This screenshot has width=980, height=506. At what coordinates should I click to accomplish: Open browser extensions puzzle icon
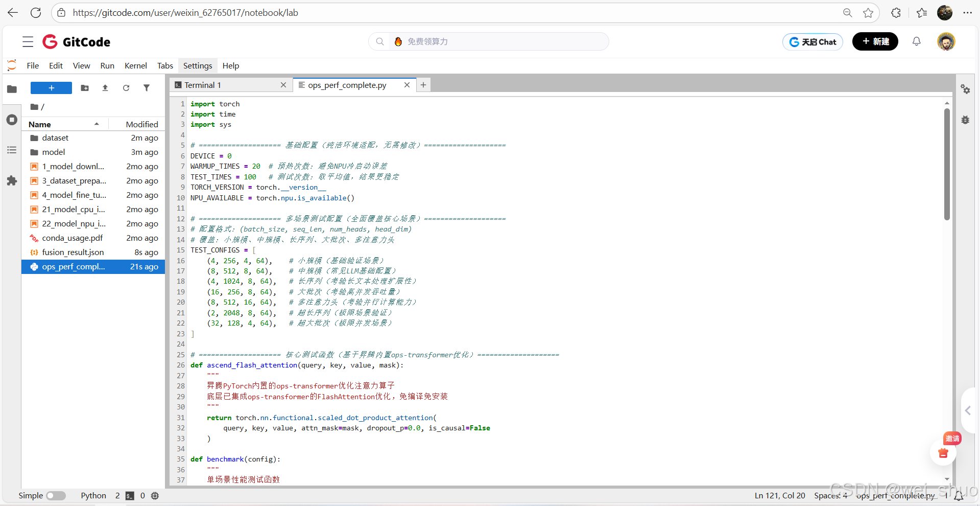(x=896, y=13)
